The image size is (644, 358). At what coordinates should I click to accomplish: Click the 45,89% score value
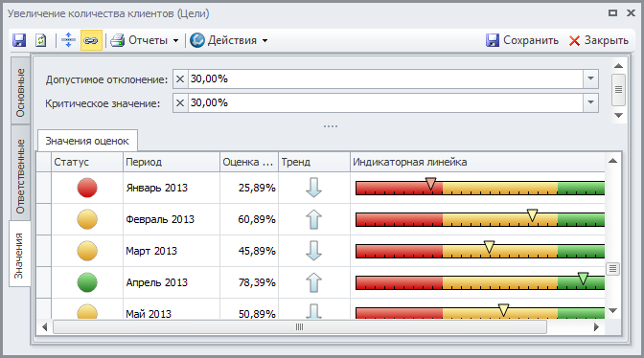tap(257, 251)
